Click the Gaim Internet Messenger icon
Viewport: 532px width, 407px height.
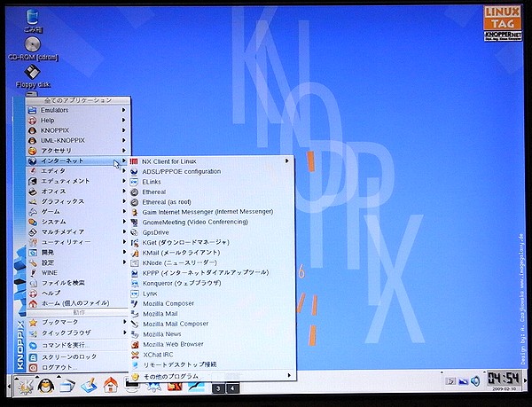click(135, 212)
